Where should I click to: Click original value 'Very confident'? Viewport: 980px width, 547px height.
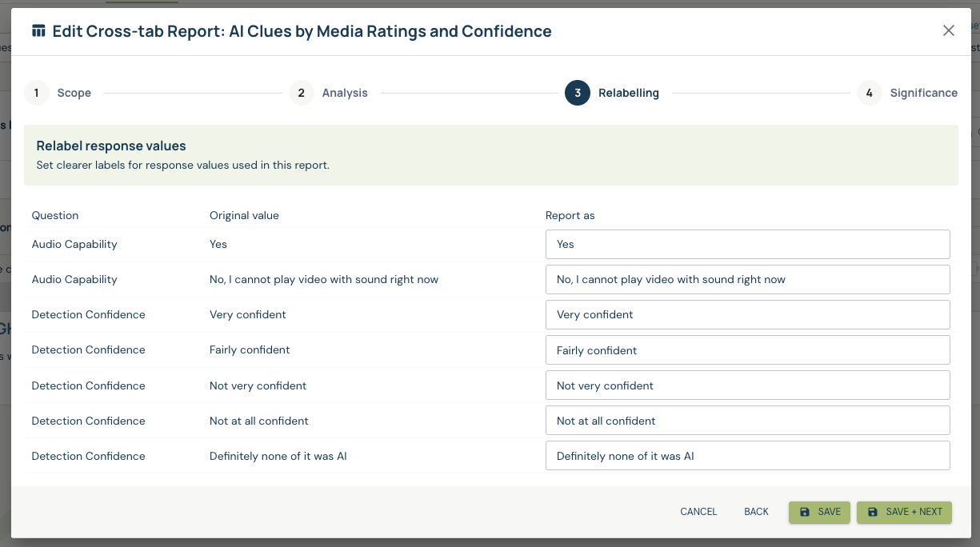click(248, 314)
